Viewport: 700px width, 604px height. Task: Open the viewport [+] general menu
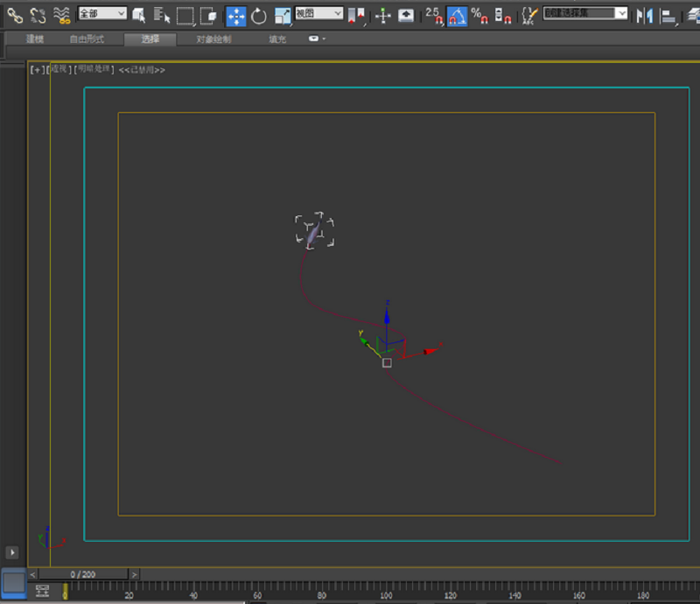click(x=37, y=70)
